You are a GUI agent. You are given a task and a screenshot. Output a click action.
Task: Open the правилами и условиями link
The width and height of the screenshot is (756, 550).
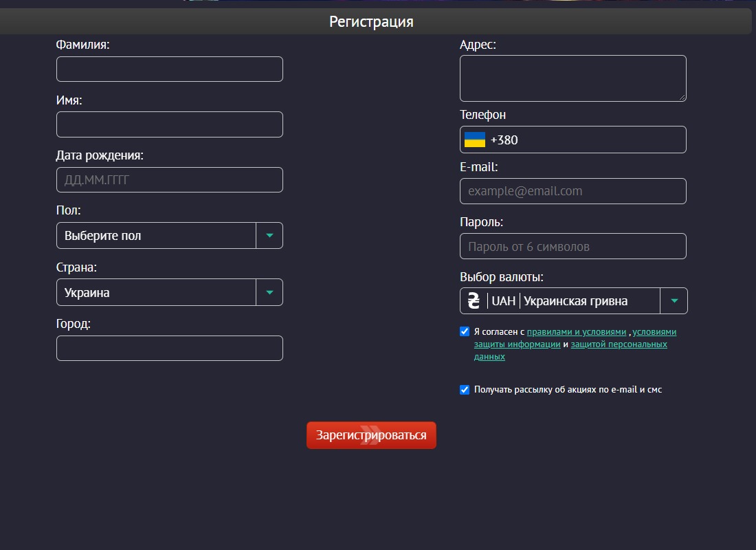(576, 332)
